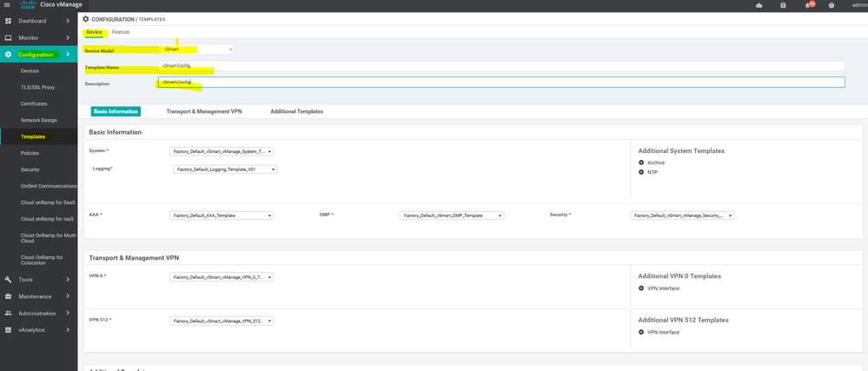Click the Archive additional template link
Screen dimensions: 868x371
pos(655,162)
